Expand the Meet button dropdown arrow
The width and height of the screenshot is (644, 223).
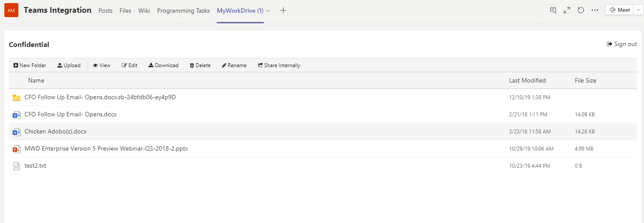pos(638,10)
